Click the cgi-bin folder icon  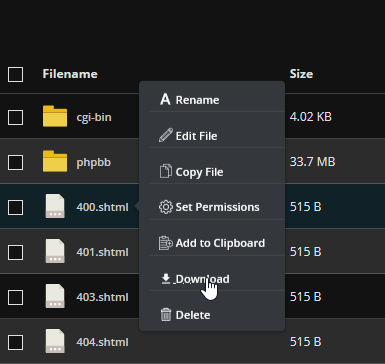pos(55,116)
